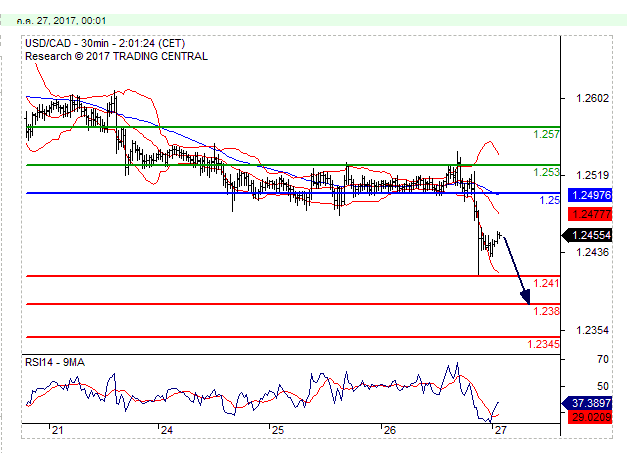Click the date tick labeled 24
The image size is (627, 453).
(x=167, y=430)
